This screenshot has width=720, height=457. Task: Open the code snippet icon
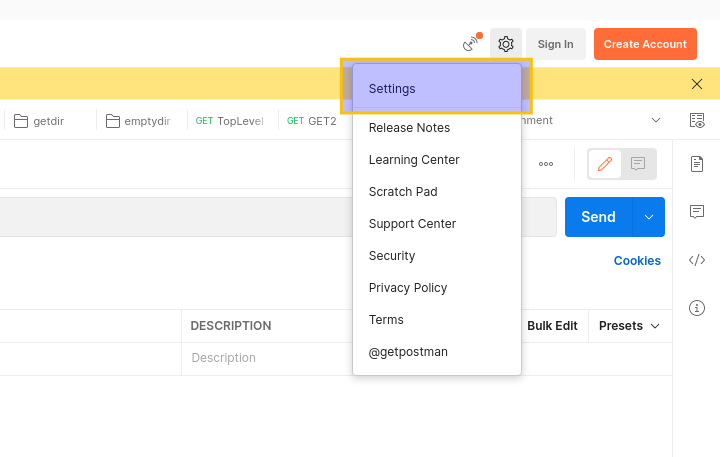tap(697, 260)
